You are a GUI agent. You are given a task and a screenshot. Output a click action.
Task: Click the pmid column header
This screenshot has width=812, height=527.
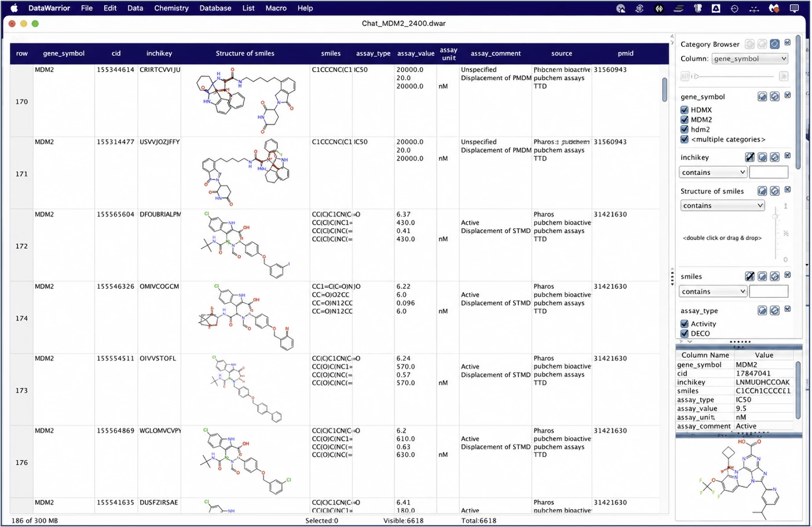(x=626, y=53)
